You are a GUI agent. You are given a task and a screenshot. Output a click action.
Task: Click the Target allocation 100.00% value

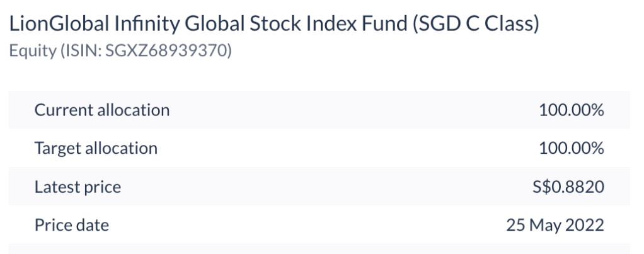pos(572,149)
